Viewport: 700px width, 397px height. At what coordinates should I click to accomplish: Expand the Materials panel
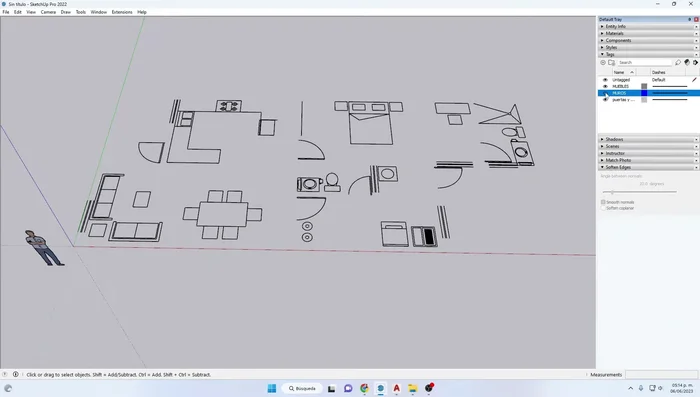648,33
